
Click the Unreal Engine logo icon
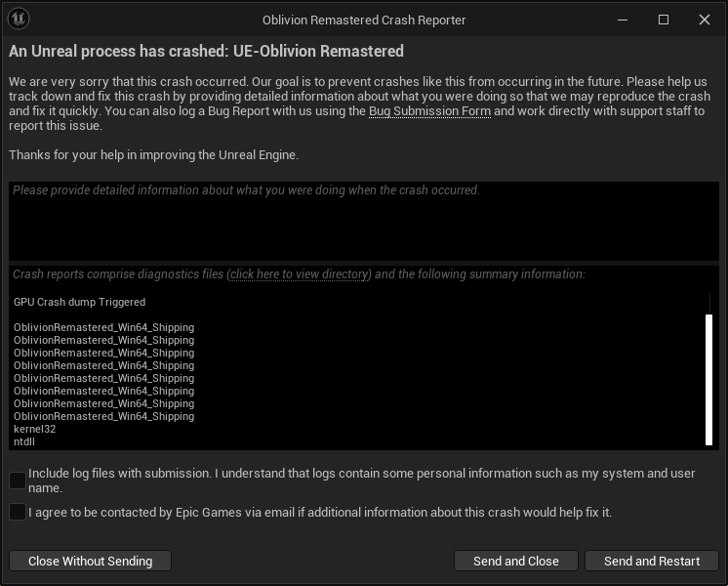[20, 20]
